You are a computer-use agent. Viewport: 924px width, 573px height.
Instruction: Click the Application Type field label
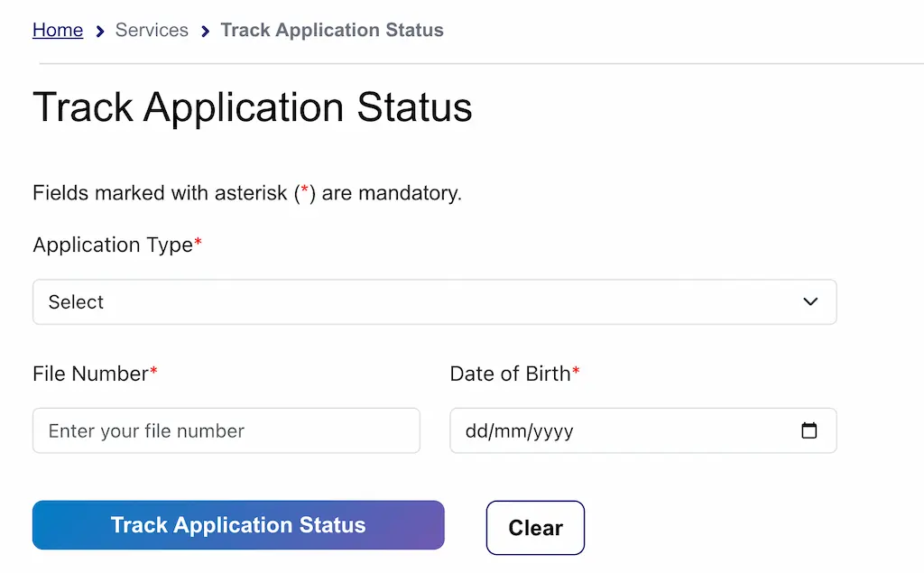(x=113, y=245)
